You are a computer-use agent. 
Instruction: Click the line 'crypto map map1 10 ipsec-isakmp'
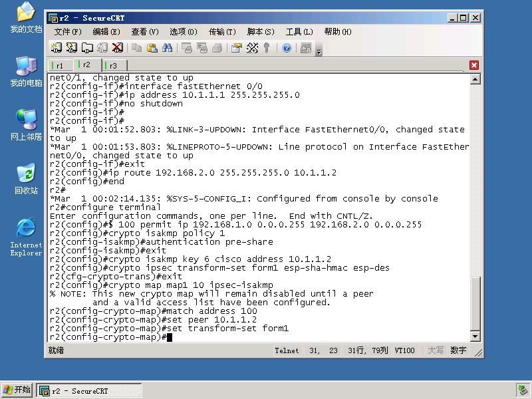pos(161,285)
